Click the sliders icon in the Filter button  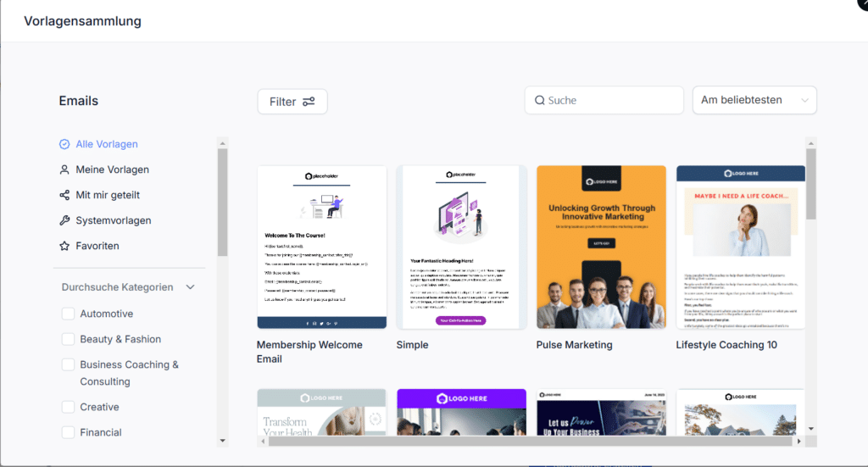pyautogui.click(x=309, y=102)
